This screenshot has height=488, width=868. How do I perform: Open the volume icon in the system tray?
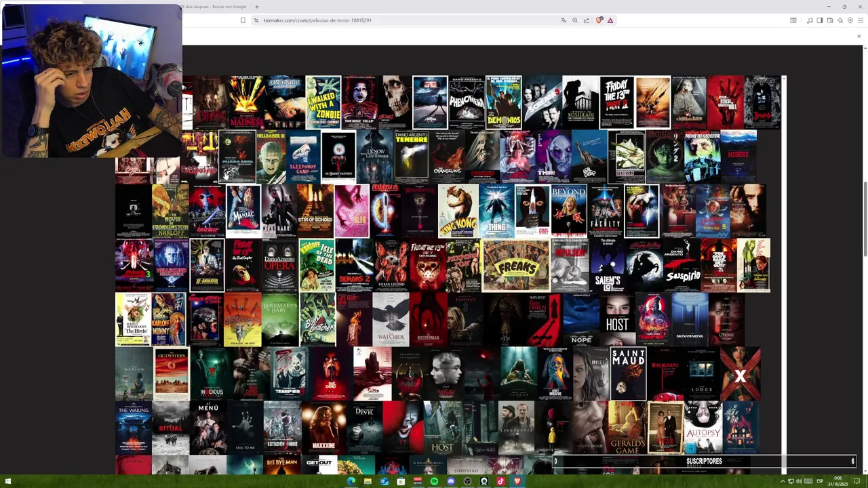799,481
